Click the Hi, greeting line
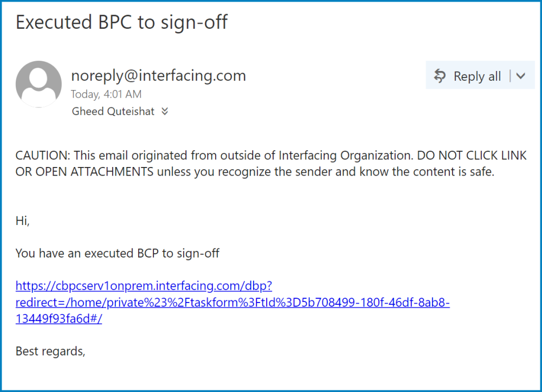 click(22, 221)
